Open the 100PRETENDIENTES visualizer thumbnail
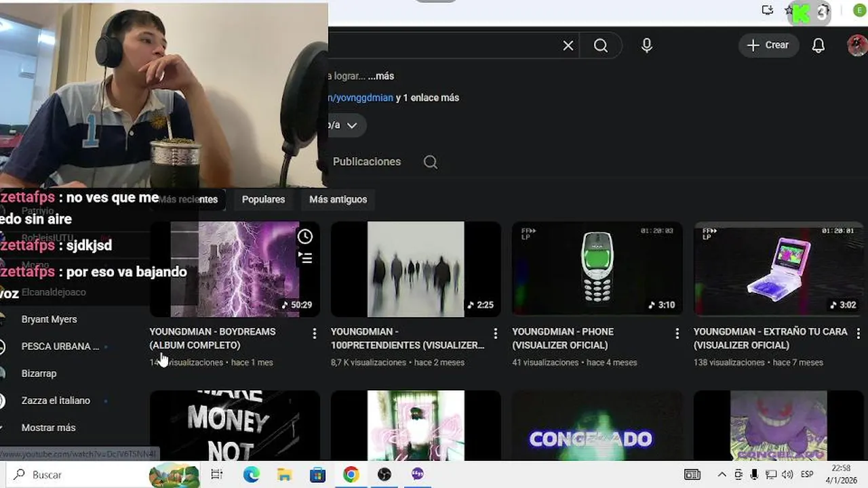Screen dimensions: 868x488 (x=416, y=269)
